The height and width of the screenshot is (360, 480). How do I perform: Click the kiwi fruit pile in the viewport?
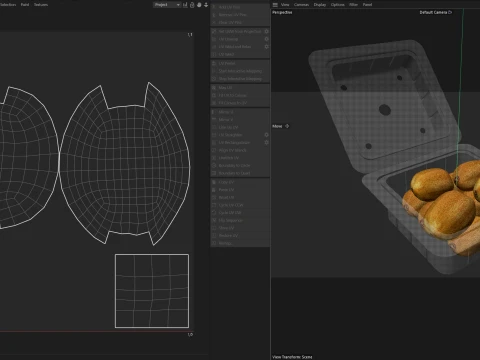tap(443, 207)
